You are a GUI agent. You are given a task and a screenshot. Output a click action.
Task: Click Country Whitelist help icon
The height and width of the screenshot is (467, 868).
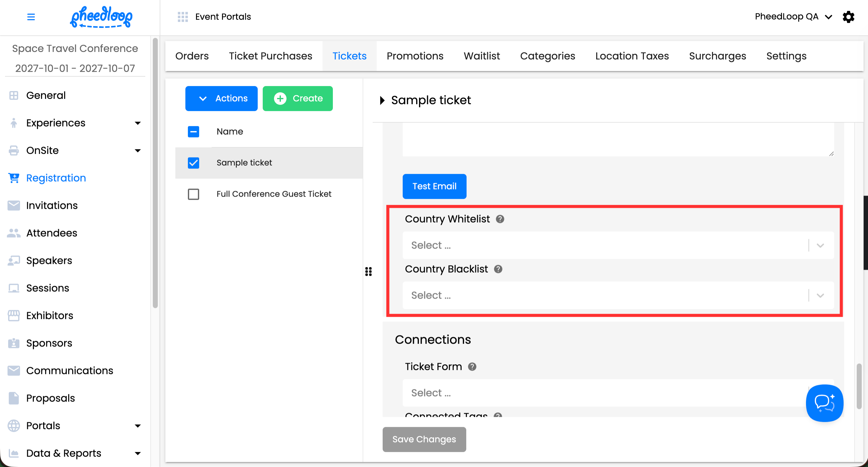[x=500, y=219]
